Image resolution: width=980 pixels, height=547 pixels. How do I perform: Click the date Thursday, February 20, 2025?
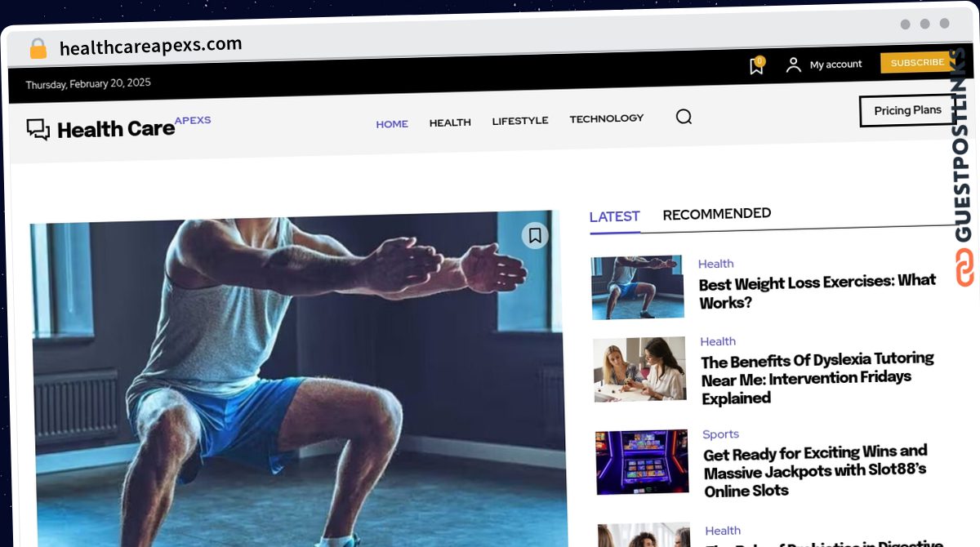point(88,84)
